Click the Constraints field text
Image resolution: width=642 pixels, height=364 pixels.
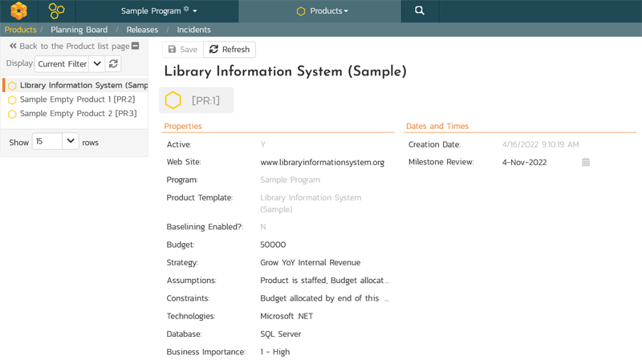pos(325,298)
